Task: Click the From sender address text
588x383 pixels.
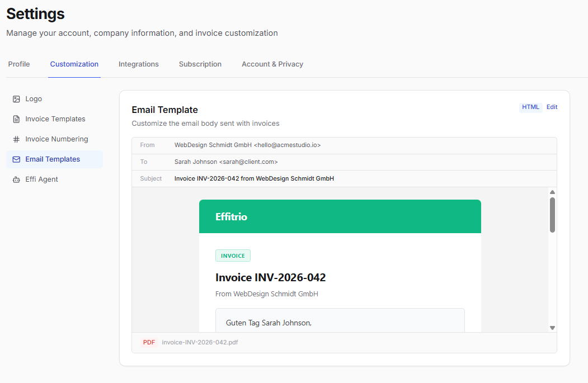Action: 247,145
